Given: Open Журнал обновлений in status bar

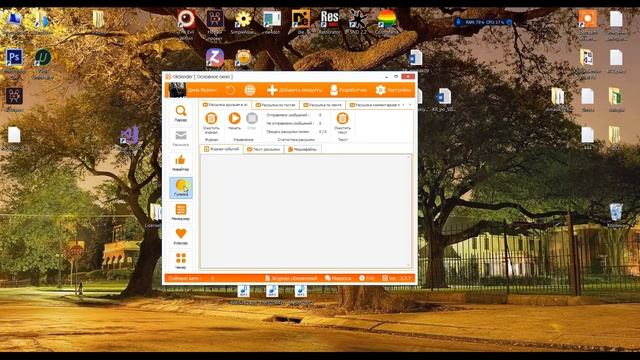Looking at the screenshot, I should pyautogui.click(x=291, y=278).
